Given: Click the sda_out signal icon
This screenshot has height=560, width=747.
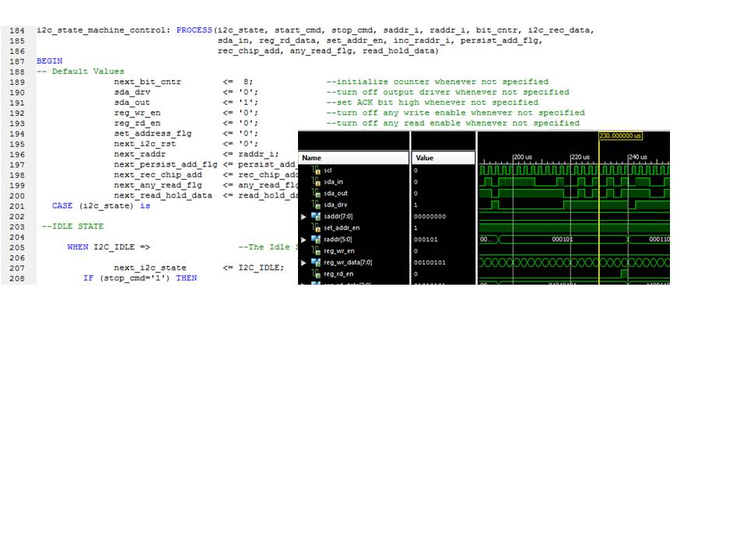Looking at the screenshot, I should tap(316, 193).
